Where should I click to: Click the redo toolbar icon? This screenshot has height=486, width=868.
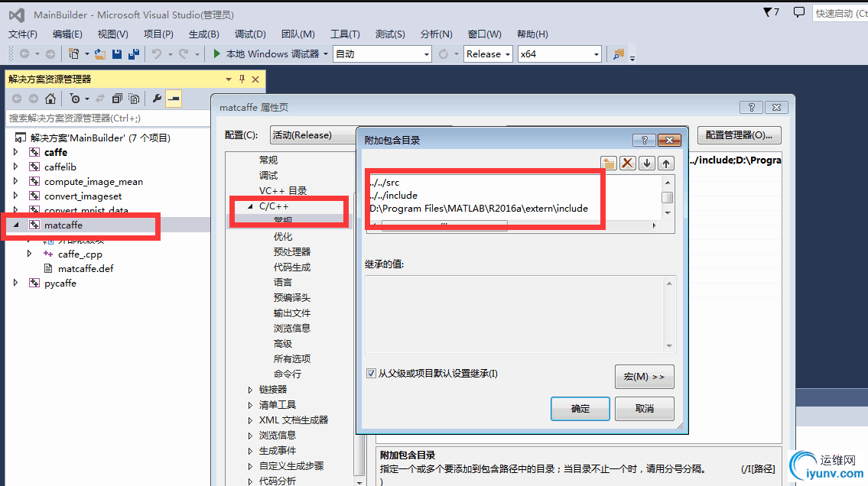pos(184,53)
